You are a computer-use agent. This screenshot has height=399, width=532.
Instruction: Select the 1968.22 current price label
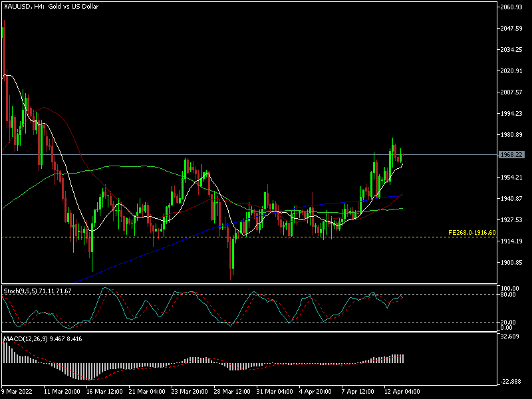tap(511, 154)
